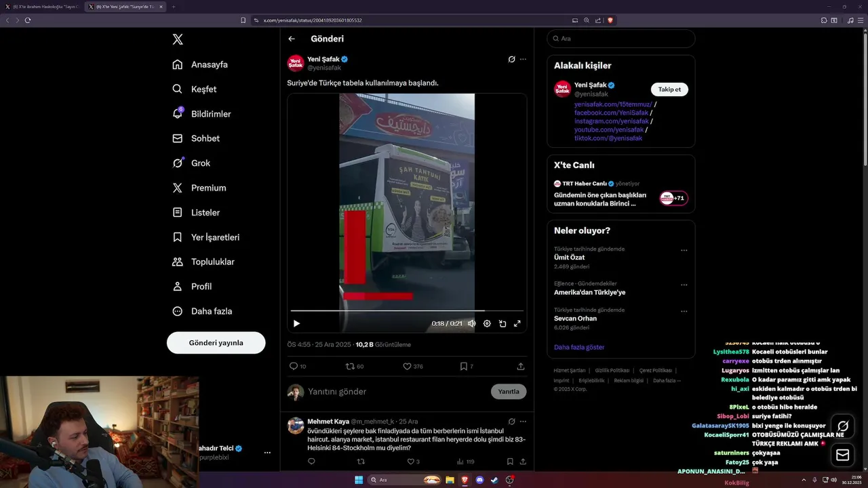Open Bildirimler notifications
Image resolution: width=868 pixels, height=488 pixels.
coord(201,114)
